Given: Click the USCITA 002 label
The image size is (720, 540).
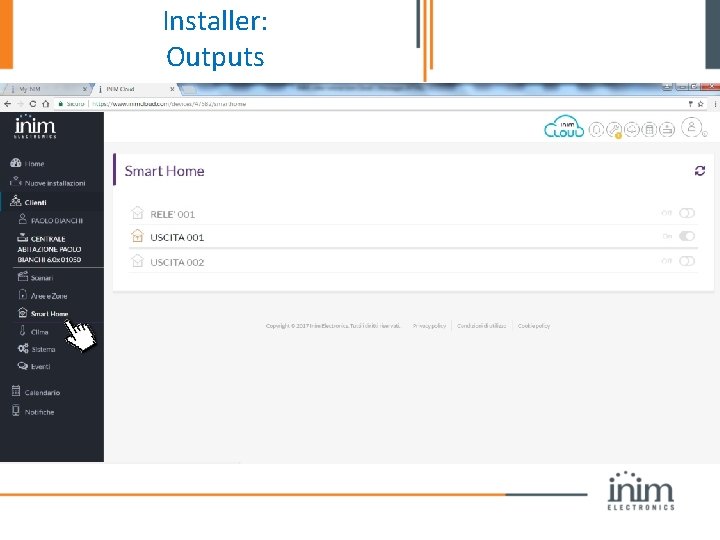Looking at the screenshot, I should click(x=177, y=262).
